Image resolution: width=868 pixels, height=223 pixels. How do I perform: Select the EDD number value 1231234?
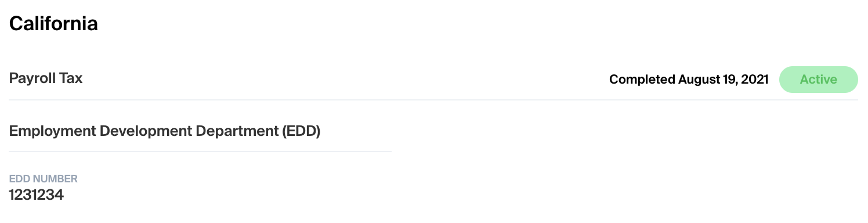click(37, 195)
